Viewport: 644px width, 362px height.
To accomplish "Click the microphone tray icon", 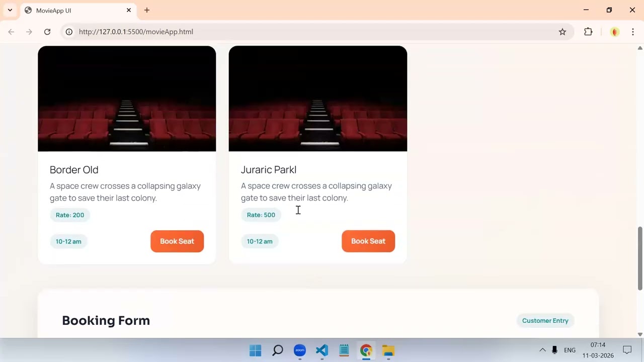I will [554, 350].
